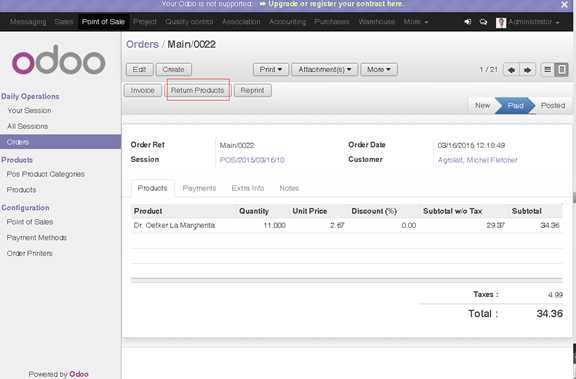Switch to form view icon
Image resolution: width=576 pixels, height=379 pixels.
(x=561, y=69)
